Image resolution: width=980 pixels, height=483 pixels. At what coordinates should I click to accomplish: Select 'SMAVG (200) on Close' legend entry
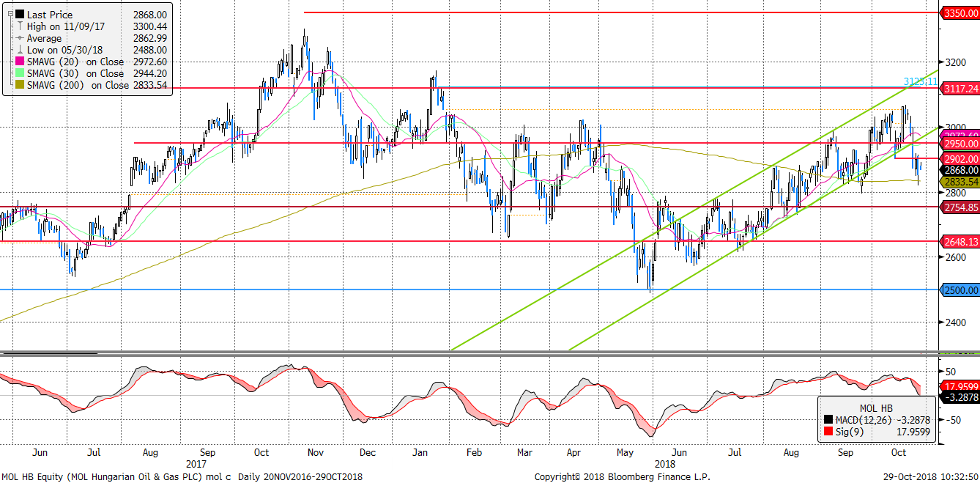tap(78, 85)
